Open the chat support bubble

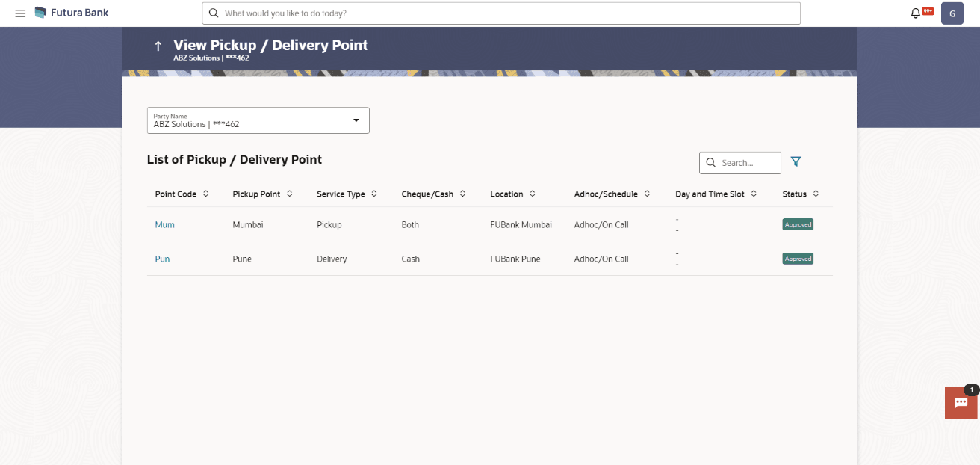click(x=961, y=403)
